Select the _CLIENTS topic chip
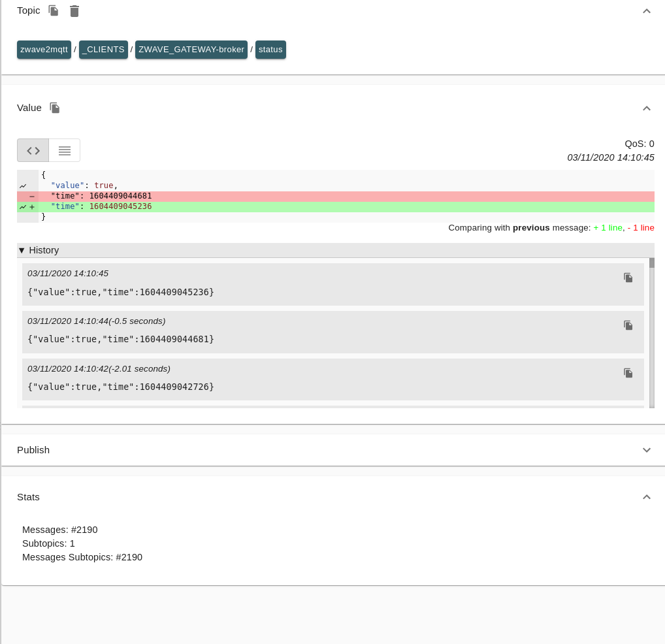 103,49
